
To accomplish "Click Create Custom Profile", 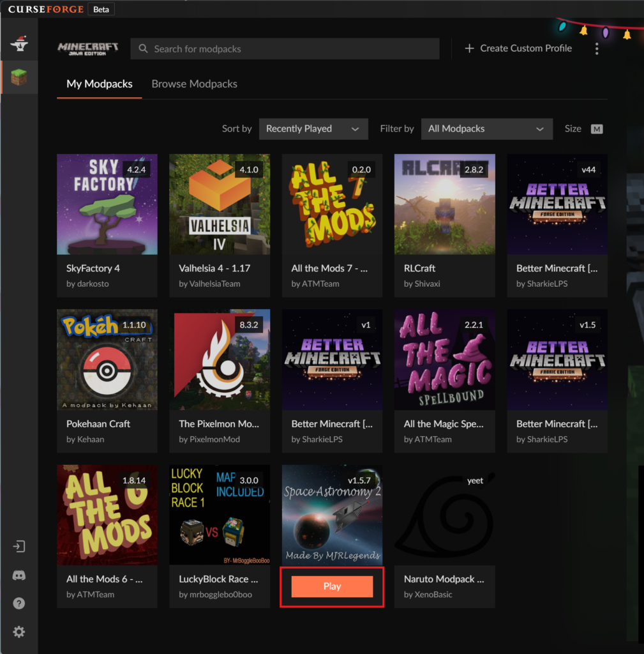I will tap(518, 49).
